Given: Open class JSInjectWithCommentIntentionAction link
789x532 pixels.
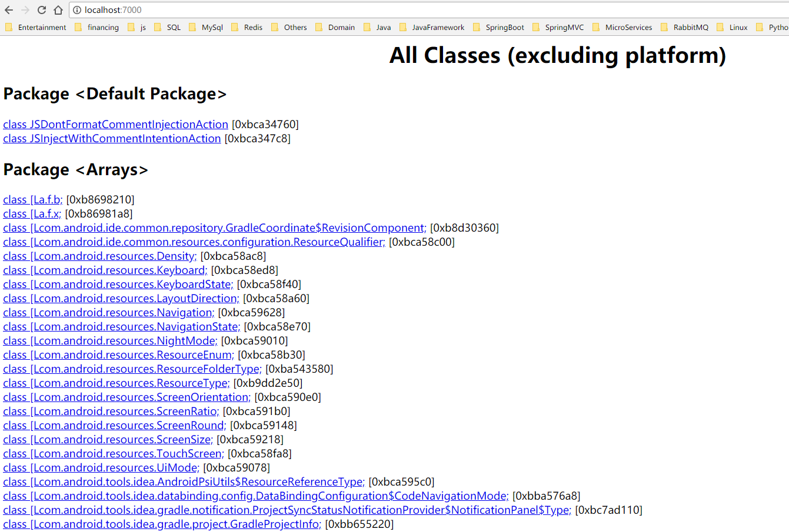Looking at the screenshot, I should click(x=112, y=139).
